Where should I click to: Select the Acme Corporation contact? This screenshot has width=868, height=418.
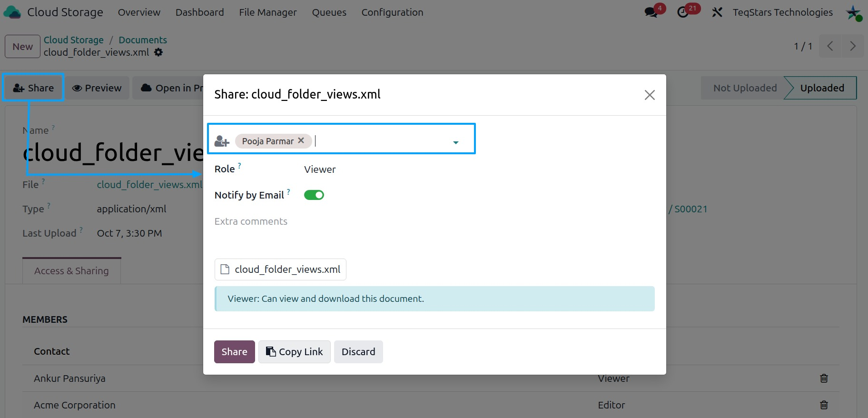point(75,405)
